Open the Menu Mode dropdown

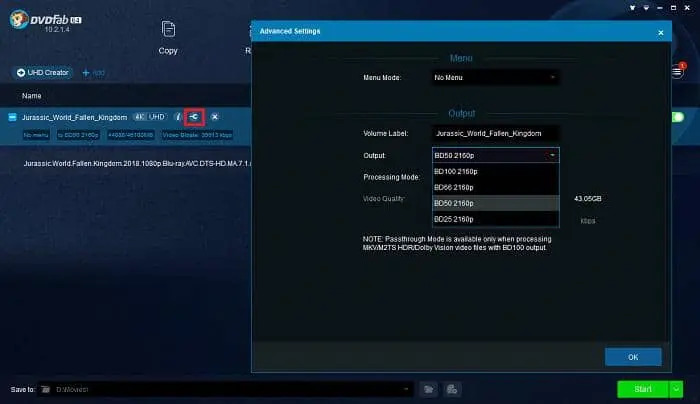tap(496, 78)
